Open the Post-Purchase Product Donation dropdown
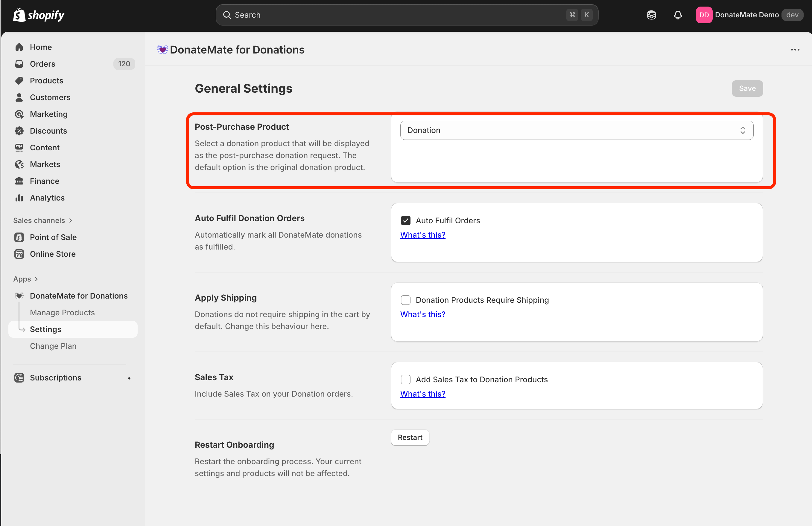The height and width of the screenshot is (526, 812). [576, 130]
